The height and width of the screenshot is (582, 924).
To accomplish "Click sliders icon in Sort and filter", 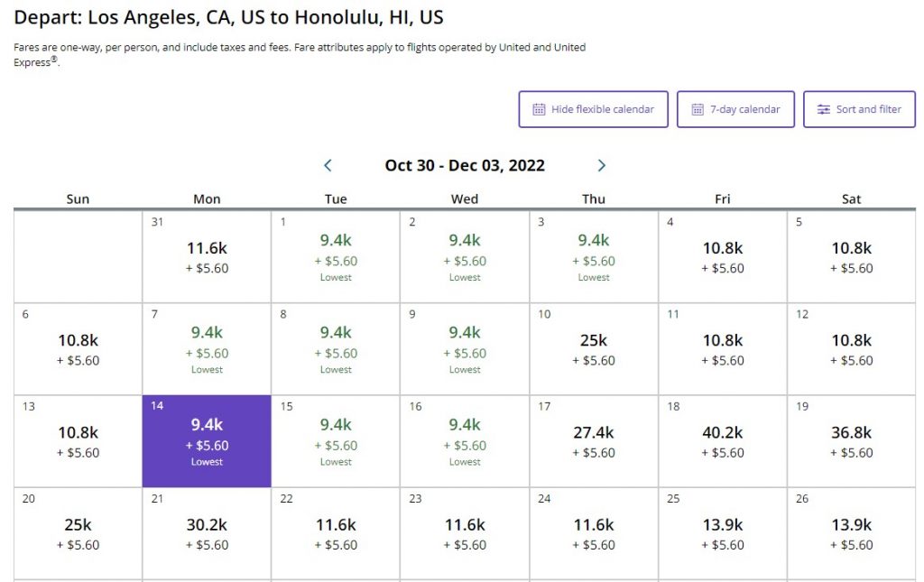I will point(823,109).
